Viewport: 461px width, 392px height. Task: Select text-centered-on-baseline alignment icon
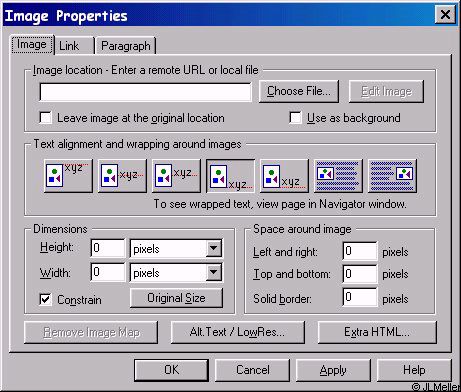pyautogui.click(x=176, y=176)
